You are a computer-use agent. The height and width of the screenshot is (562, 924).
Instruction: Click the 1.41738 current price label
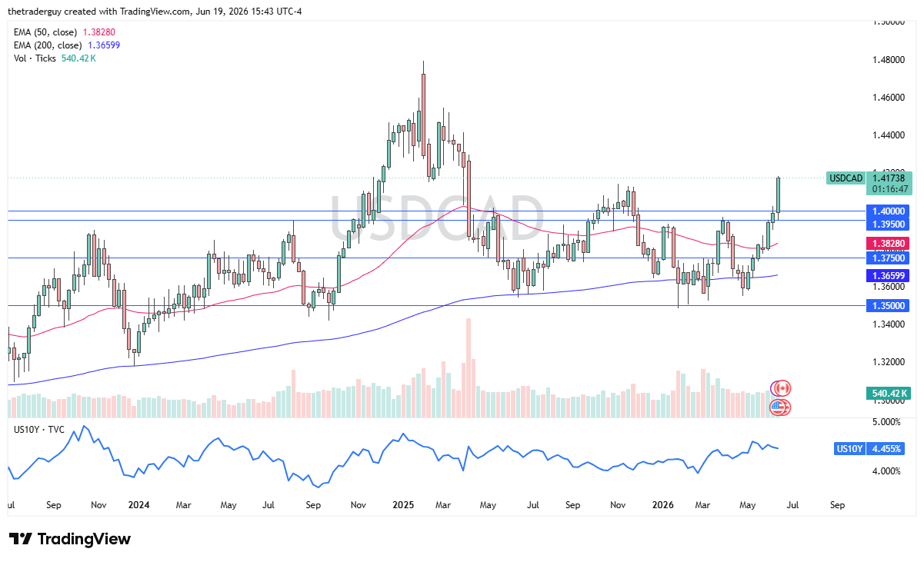(890, 177)
